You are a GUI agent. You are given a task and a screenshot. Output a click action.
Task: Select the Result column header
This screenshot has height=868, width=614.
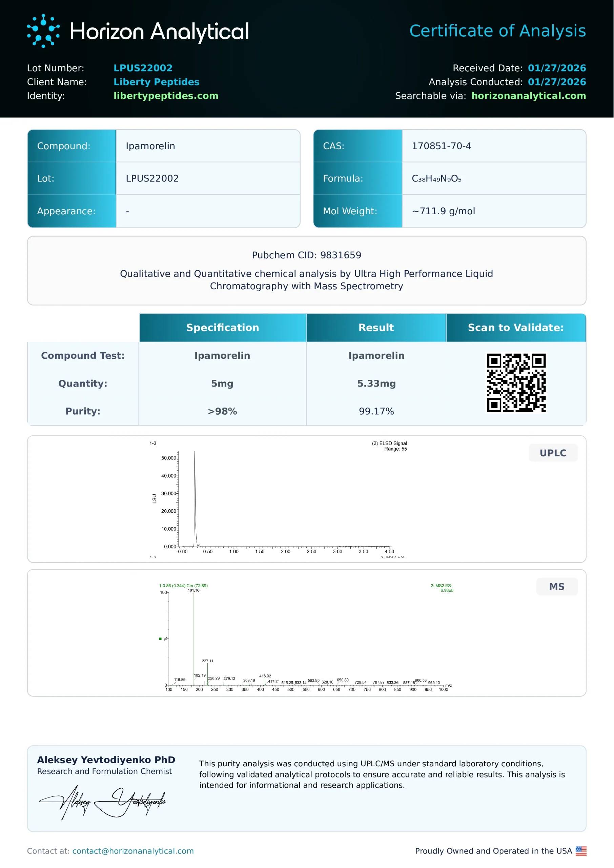[x=376, y=328]
